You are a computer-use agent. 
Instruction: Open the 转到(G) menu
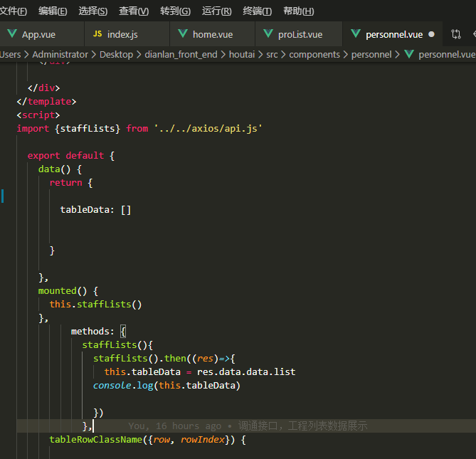click(x=175, y=11)
